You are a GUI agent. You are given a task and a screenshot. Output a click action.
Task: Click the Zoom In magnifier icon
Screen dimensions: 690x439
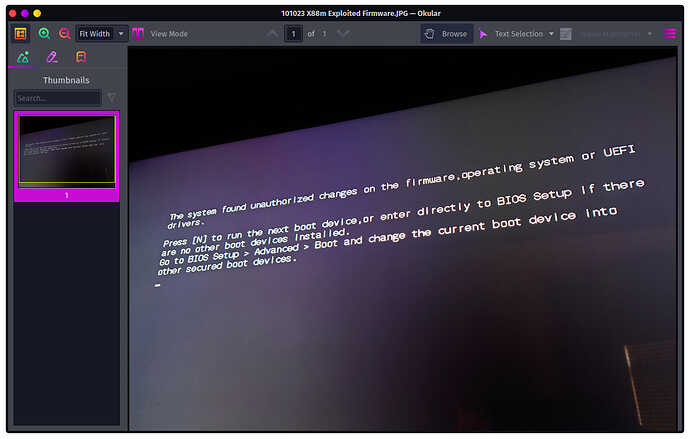[44, 33]
